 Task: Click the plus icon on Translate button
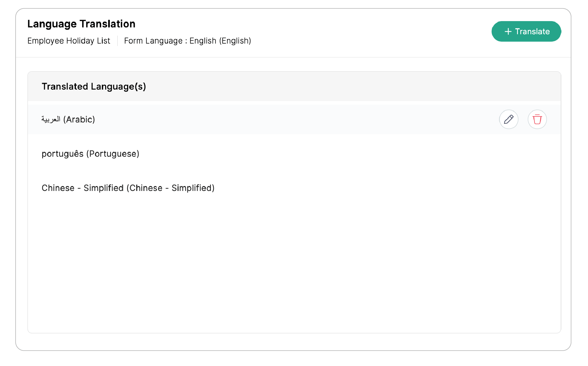click(508, 32)
